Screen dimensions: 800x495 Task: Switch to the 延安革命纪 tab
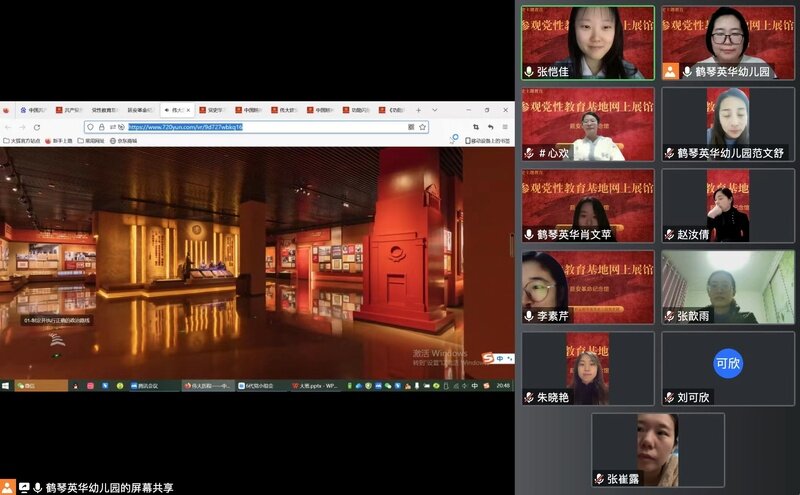(x=140, y=110)
